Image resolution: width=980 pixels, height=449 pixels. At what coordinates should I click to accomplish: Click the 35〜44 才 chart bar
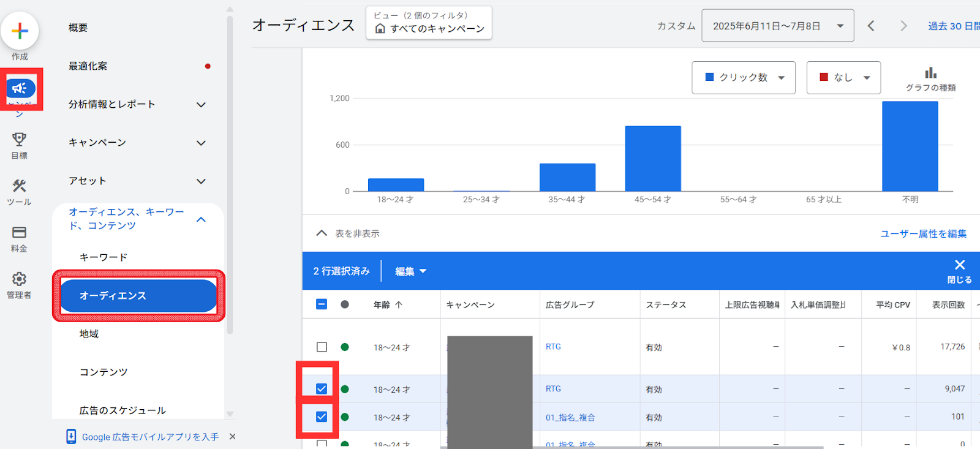[x=568, y=178]
